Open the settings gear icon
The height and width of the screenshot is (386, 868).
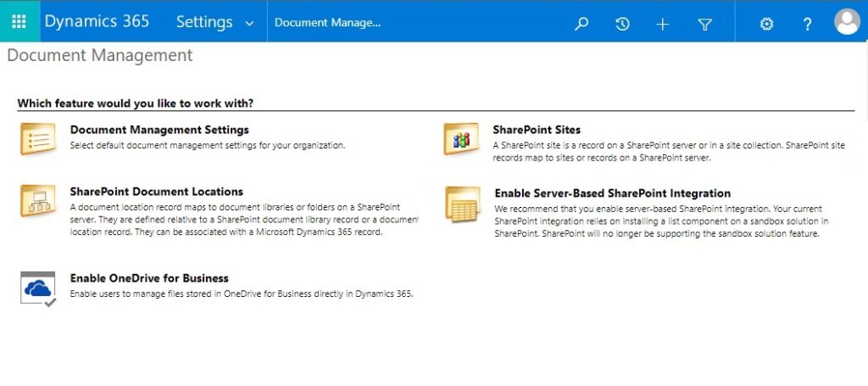(x=766, y=24)
